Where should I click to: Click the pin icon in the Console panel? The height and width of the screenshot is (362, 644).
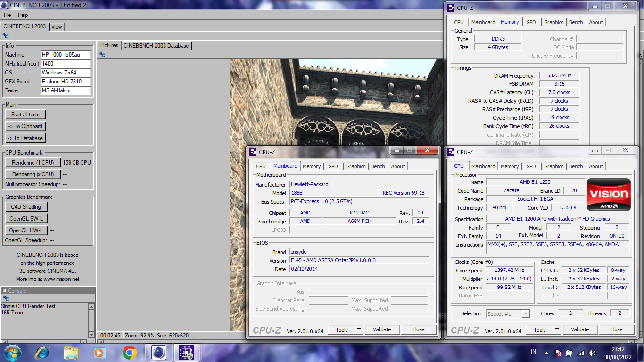pyautogui.click(x=6, y=298)
